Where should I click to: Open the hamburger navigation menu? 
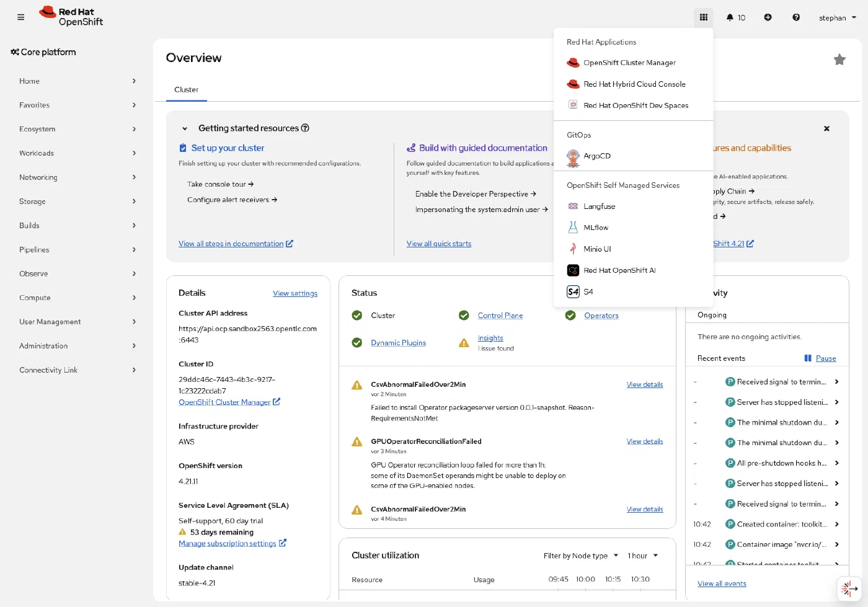pyautogui.click(x=20, y=17)
